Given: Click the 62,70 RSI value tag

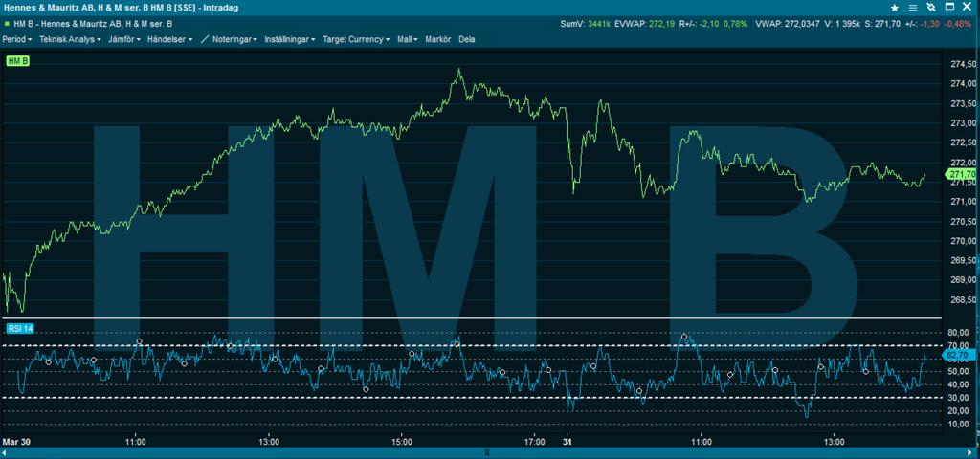Looking at the screenshot, I should tap(958, 355).
